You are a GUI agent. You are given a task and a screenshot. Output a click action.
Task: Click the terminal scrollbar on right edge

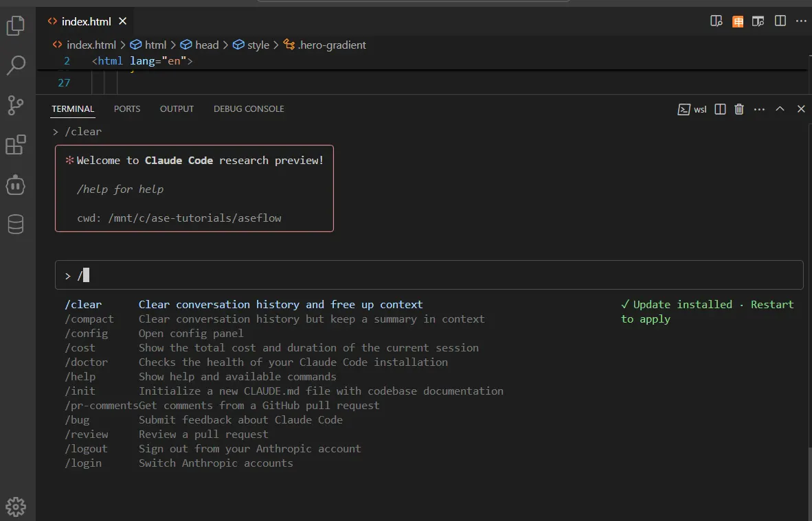[809, 483]
